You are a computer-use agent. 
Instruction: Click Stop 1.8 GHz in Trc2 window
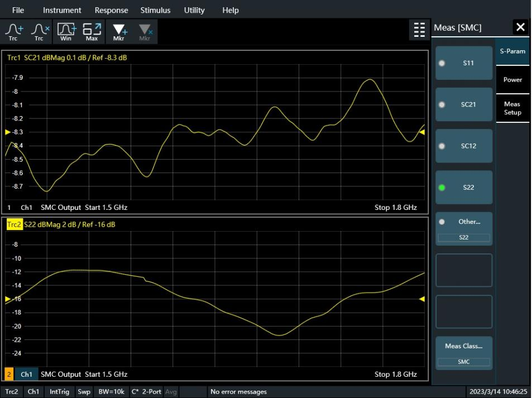(x=396, y=374)
